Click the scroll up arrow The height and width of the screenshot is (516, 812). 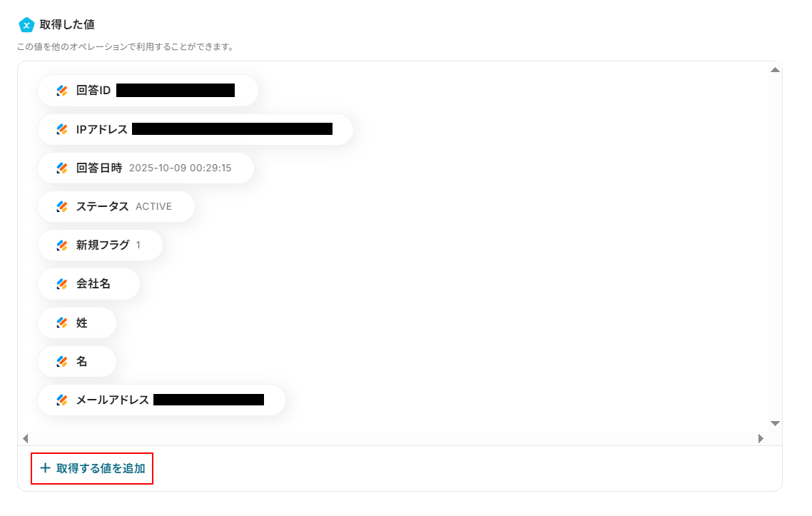pos(775,70)
